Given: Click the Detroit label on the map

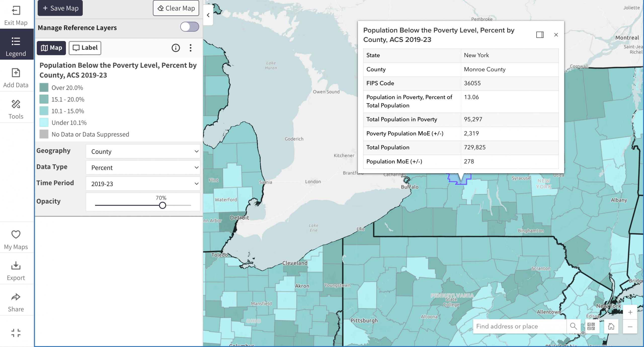Looking at the screenshot, I should (239, 218).
